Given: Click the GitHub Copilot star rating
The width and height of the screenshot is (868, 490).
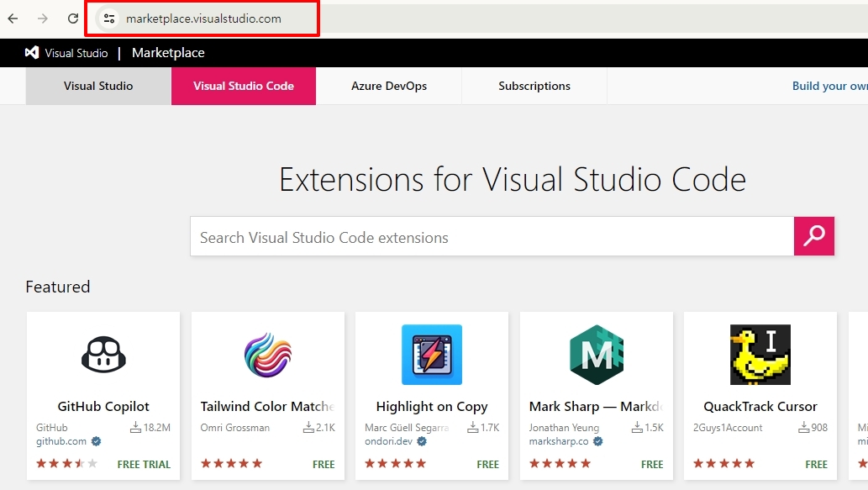Looking at the screenshot, I should point(66,463).
